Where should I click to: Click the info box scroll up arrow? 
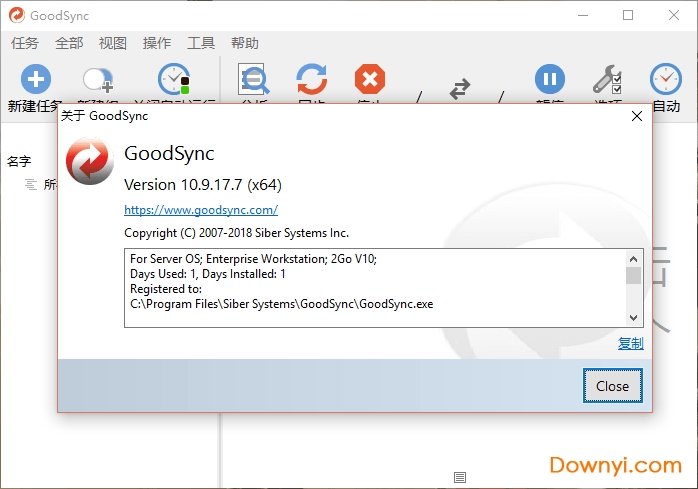[x=633, y=259]
